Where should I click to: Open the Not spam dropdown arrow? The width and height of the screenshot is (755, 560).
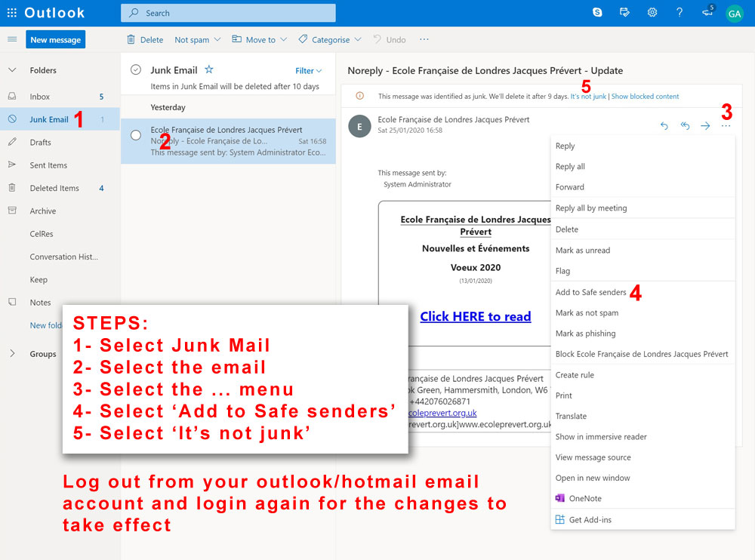click(x=217, y=39)
